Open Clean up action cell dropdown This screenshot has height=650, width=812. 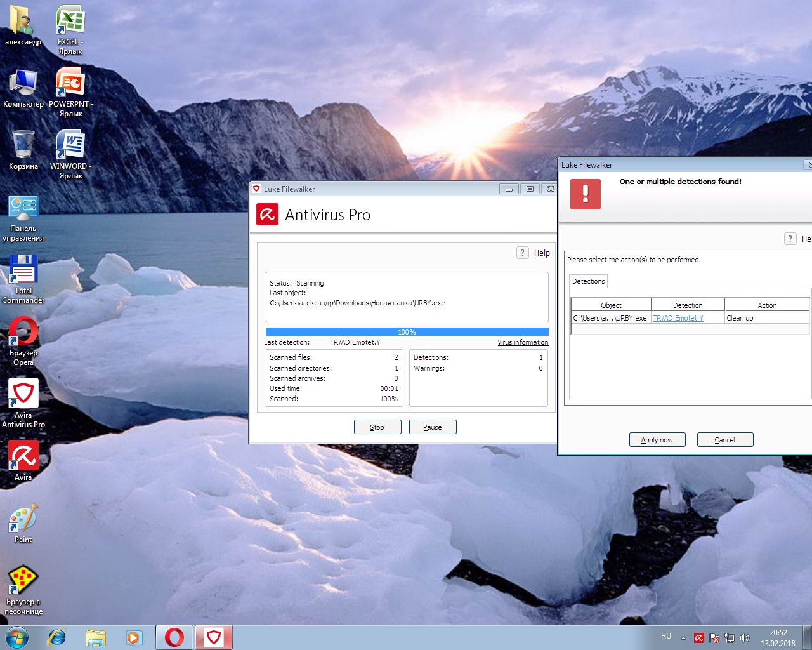click(766, 318)
